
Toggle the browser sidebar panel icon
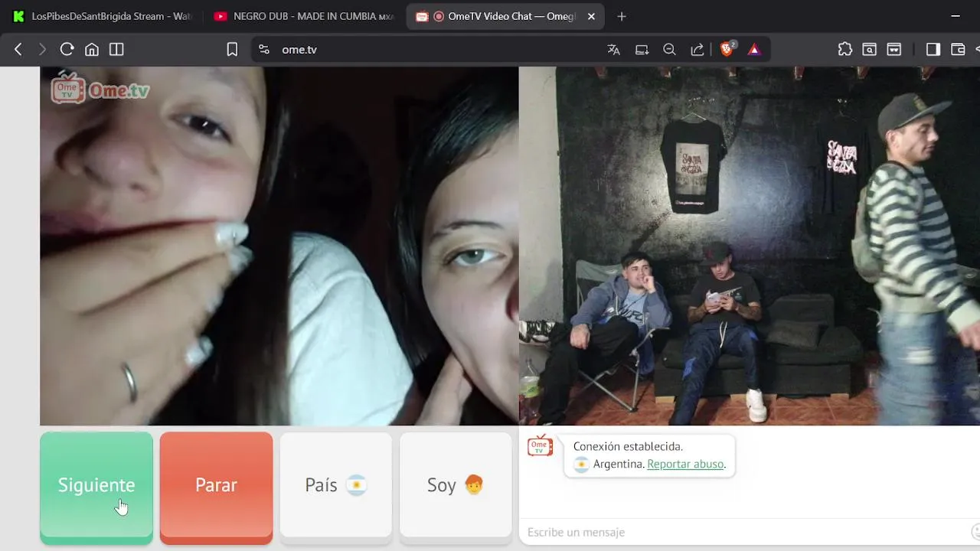[933, 49]
